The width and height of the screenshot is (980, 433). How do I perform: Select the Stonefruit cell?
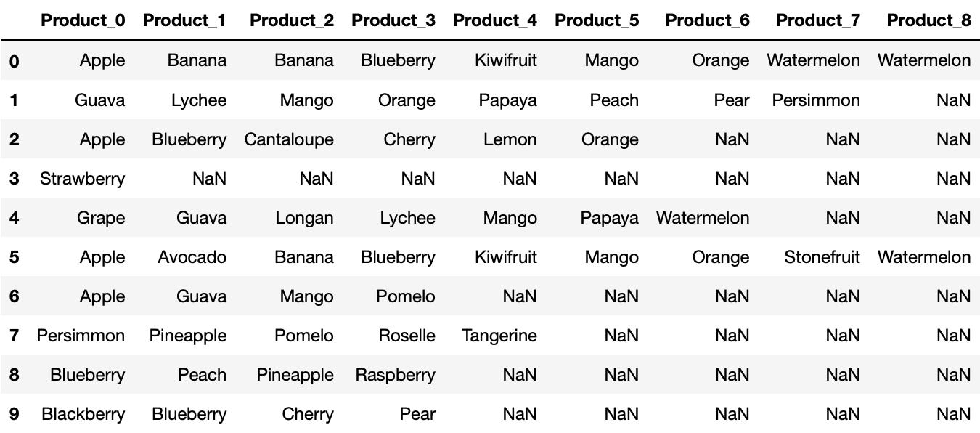pos(822,257)
